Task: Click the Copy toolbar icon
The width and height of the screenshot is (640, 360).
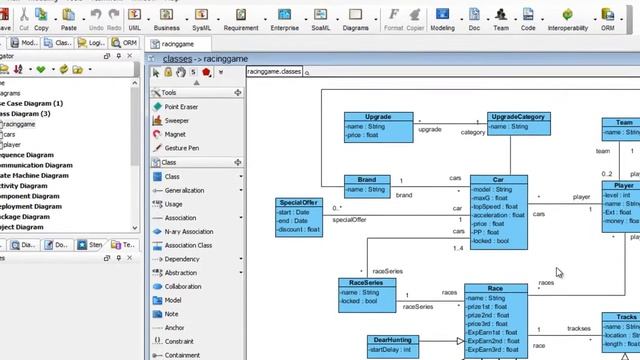Action: point(41,19)
